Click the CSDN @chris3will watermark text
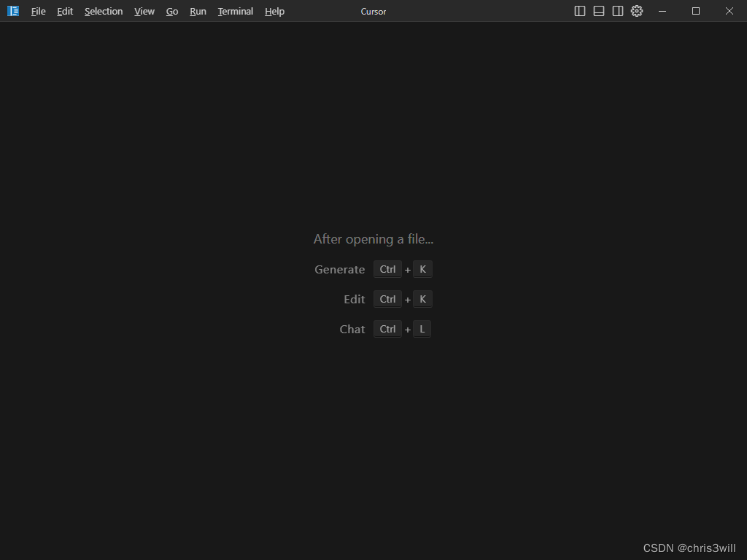 691,548
